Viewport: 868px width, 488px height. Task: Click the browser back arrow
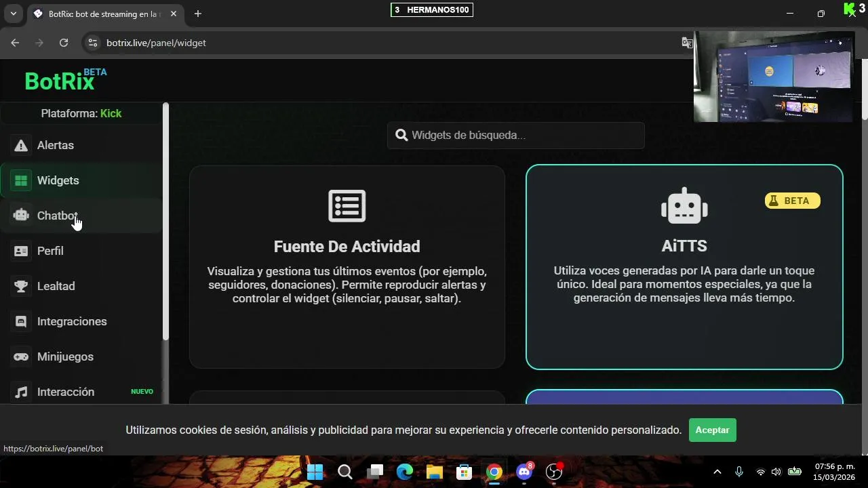tap(15, 43)
